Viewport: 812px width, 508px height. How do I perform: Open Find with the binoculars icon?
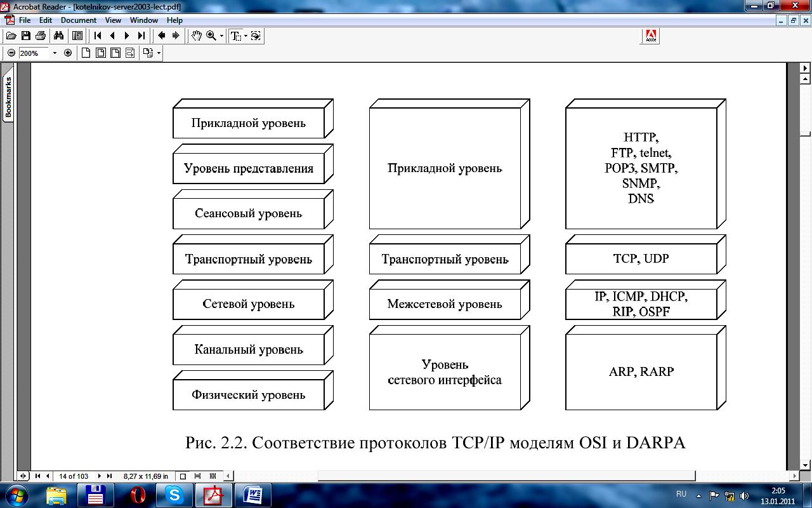pyautogui.click(x=59, y=36)
